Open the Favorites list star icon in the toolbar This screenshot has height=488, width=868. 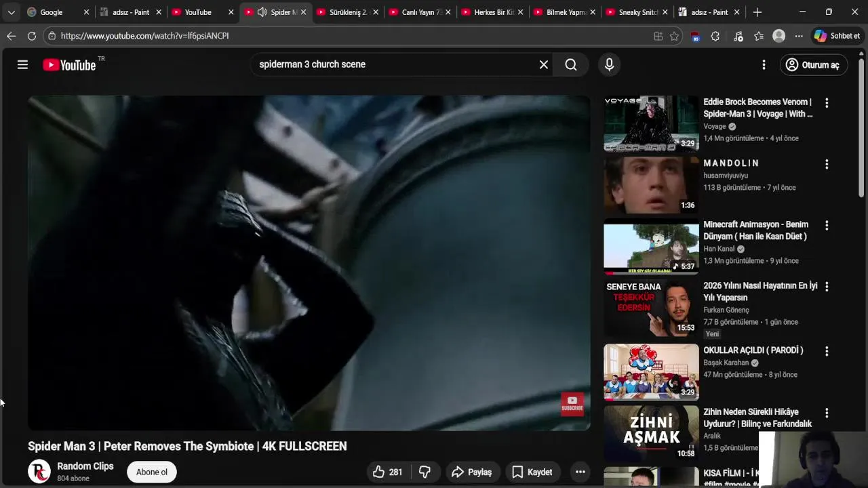click(758, 36)
